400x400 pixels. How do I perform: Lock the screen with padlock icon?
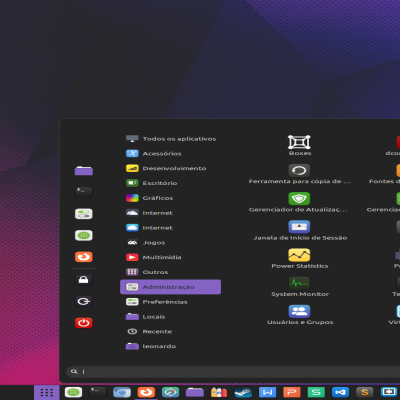(x=84, y=280)
